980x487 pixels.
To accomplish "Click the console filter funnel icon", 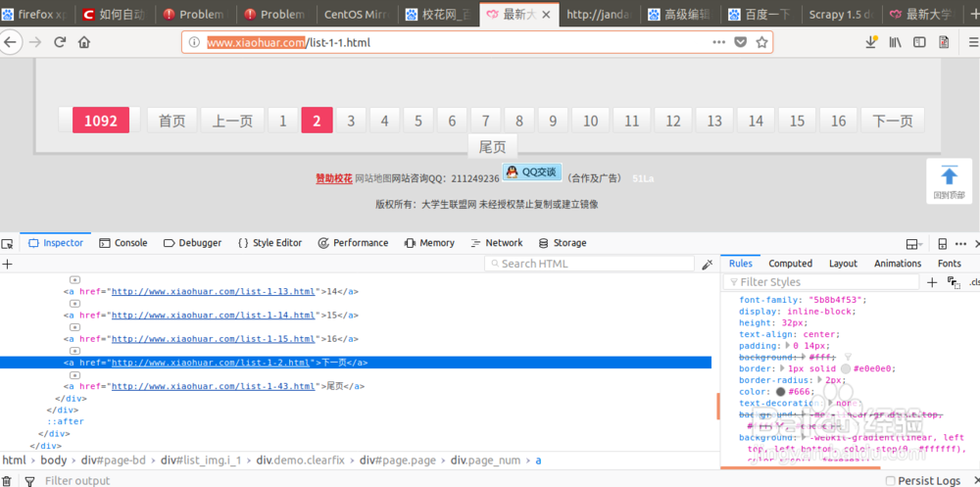I will [x=28, y=481].
